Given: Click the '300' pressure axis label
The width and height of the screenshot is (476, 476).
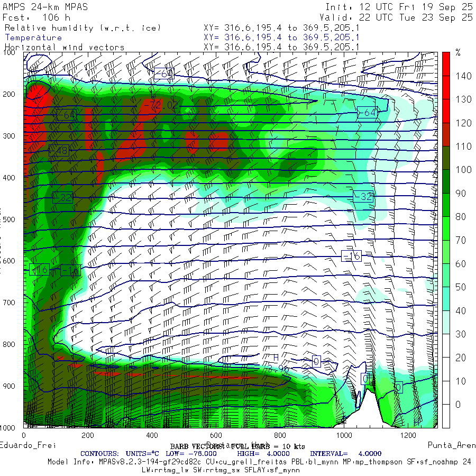Looking at the screenshot, I should click(x=9, y=136).
